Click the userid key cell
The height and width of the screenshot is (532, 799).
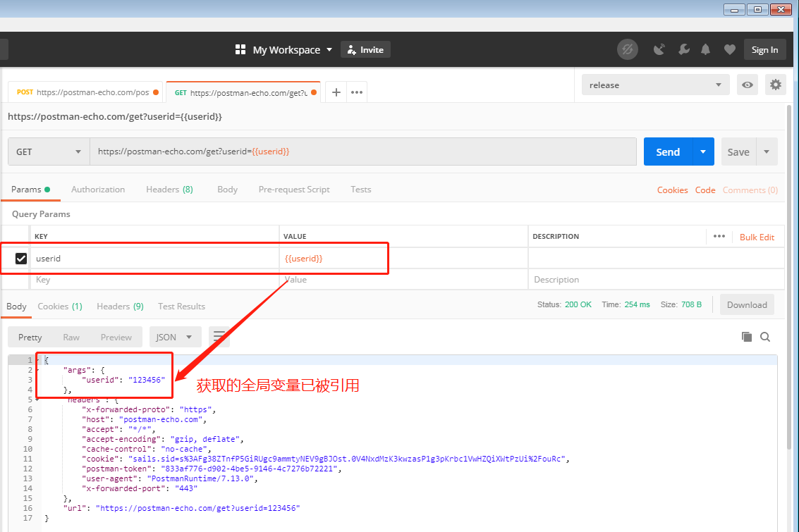click(155, 259)
